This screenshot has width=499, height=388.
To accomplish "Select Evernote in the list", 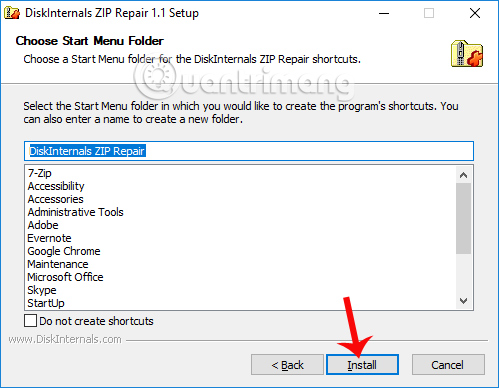I will [x=49, y=238].
